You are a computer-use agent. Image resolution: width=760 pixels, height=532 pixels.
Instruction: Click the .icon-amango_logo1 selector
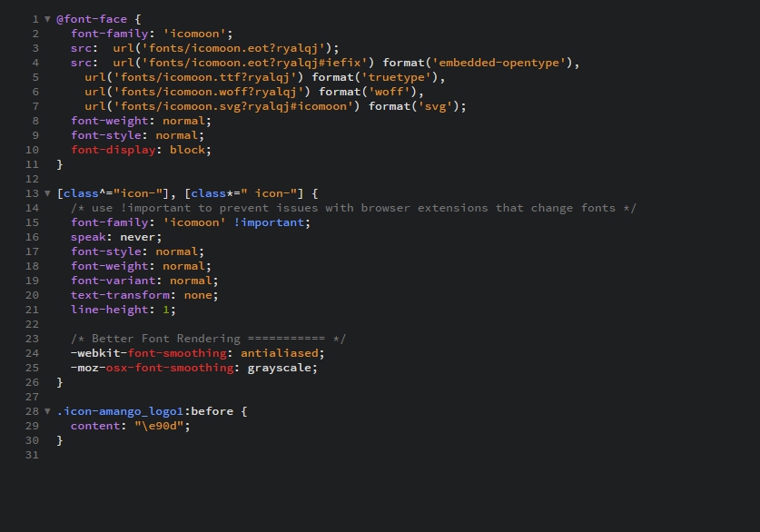pyautogui.click(x=120, y=411)
